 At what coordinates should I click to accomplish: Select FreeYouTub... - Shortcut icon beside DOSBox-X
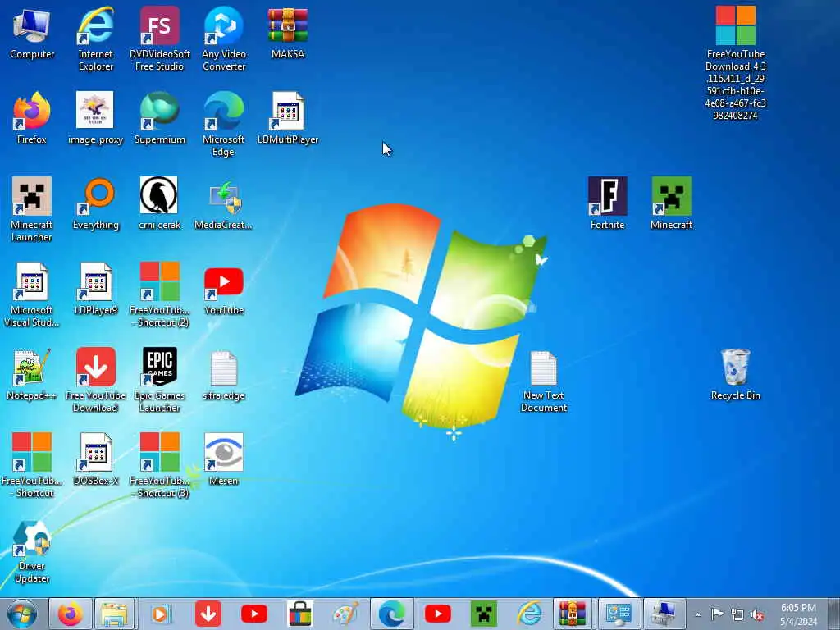point(32,465)
